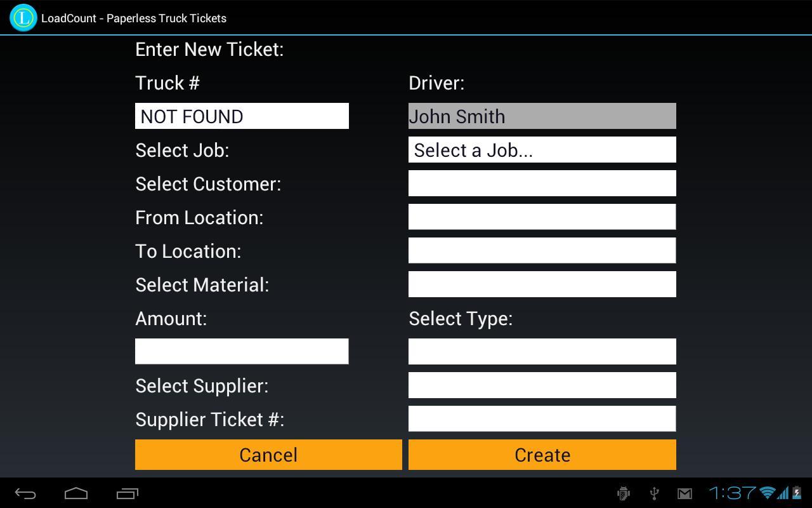Click the Enter New Ticket: heading
The height and width of the screenshot is (508, 812).
(x=209, y=50)
